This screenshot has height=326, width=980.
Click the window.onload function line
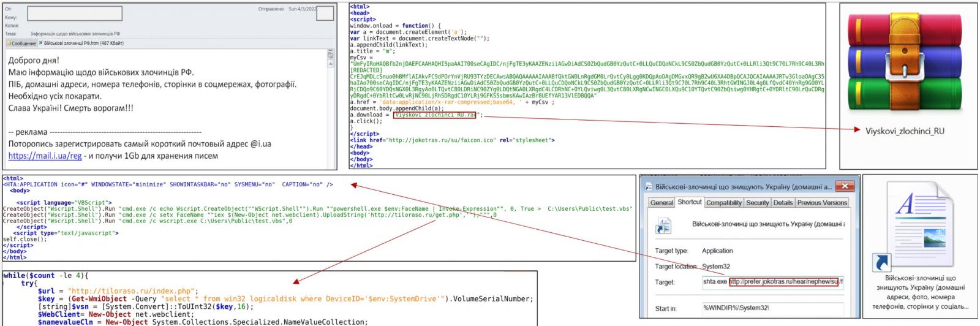[395, 26]
